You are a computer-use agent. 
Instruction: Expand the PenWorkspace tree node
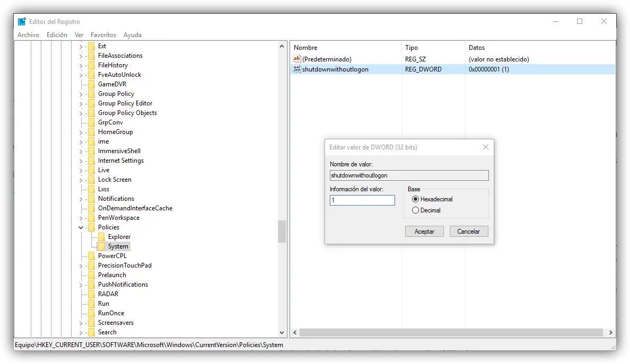81,218
